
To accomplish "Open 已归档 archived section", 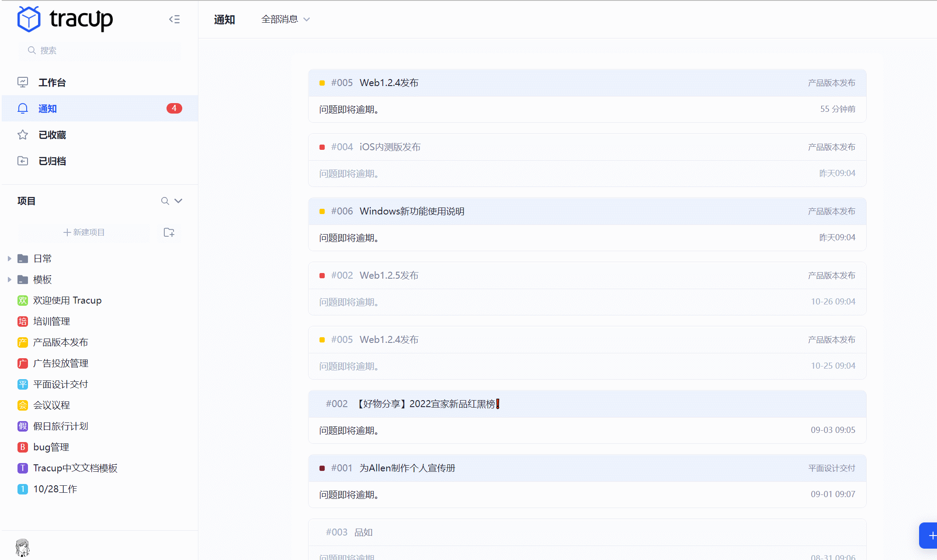I will tap(52, 161).
